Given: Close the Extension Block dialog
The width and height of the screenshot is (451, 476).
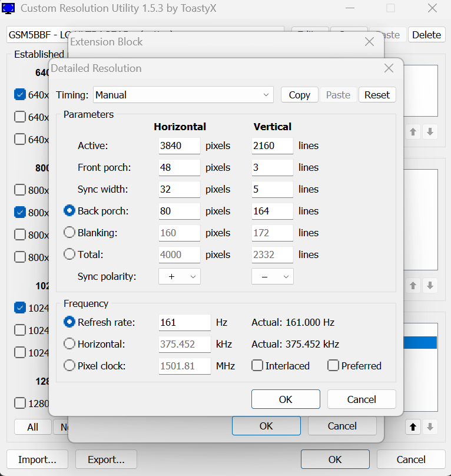Looking at the screenshot, I should (x=369, y=42).
